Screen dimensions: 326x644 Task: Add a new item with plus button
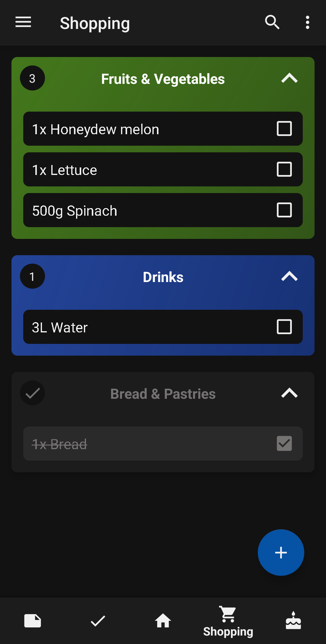281,552
